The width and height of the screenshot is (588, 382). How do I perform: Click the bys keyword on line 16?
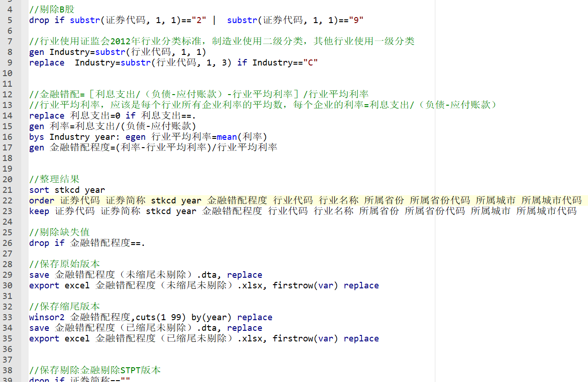[36, 137]
